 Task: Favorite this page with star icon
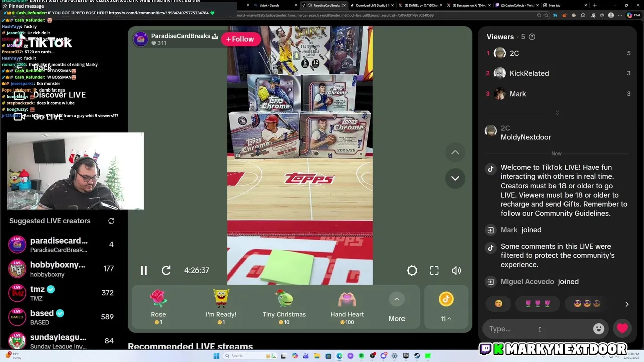click(546, 15)
